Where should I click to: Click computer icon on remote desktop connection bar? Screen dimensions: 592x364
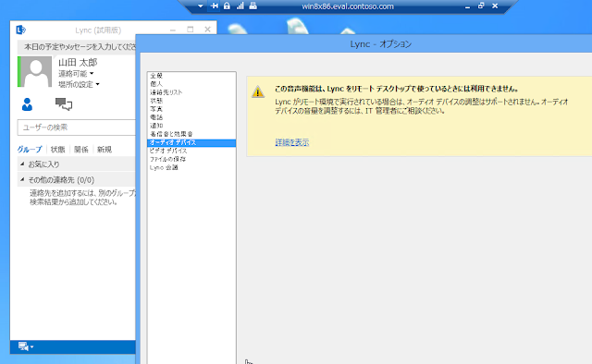(x=253, y=6)
